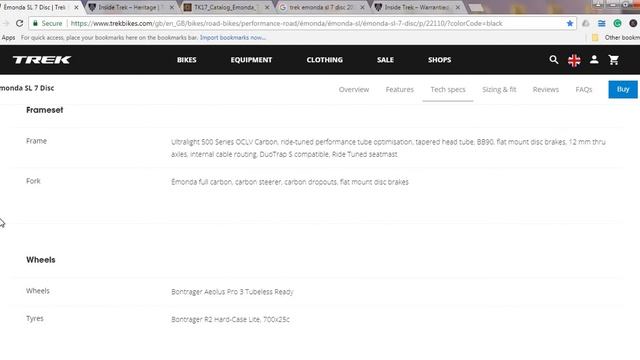640x360 pixels.
Task: Click the green circular extension icon
Action: tap(617, 23)
